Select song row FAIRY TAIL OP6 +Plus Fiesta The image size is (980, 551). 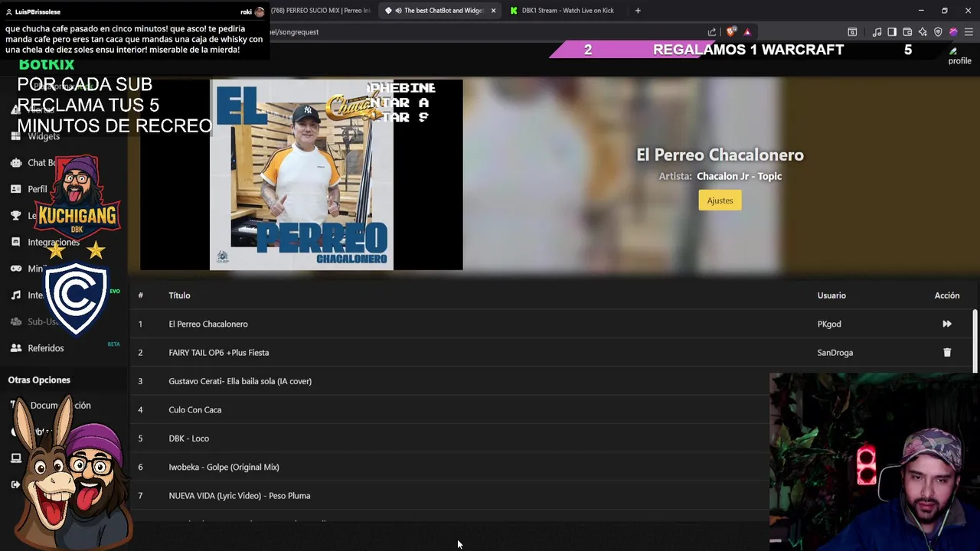point(551,353)
